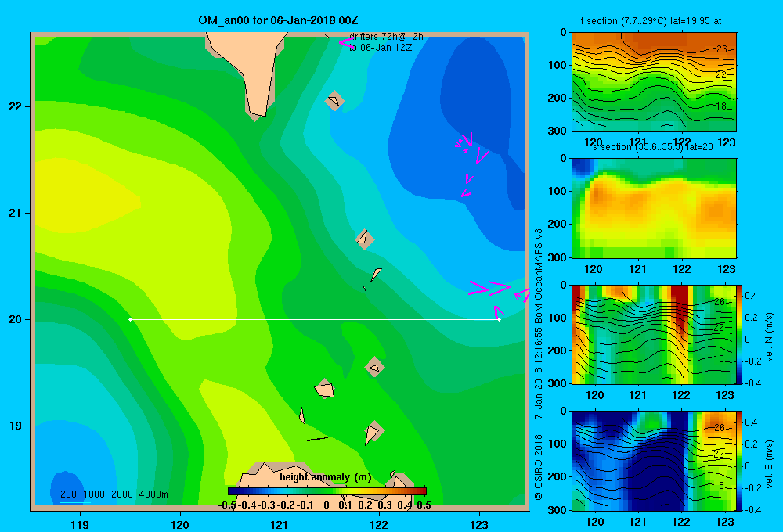Click longitude label 121 below main map
This screenshot has height=532, width=783.
280,524
